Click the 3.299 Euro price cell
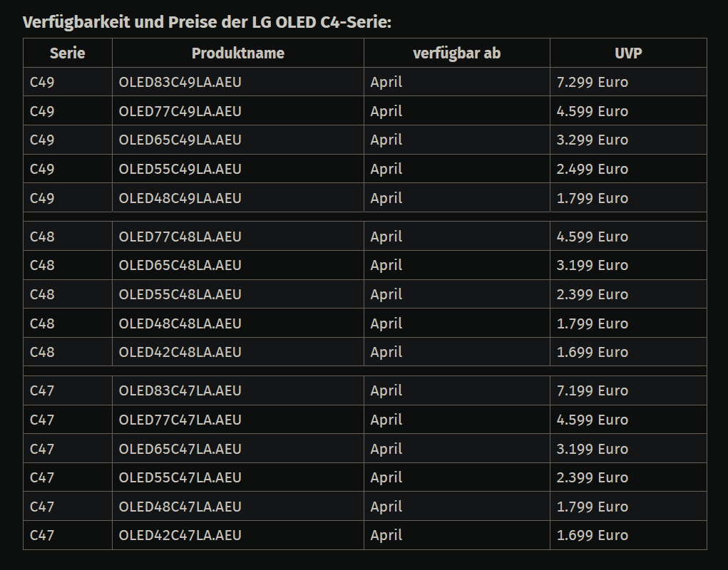This screenshot has width=728, height=570. [x=593, y=140]
